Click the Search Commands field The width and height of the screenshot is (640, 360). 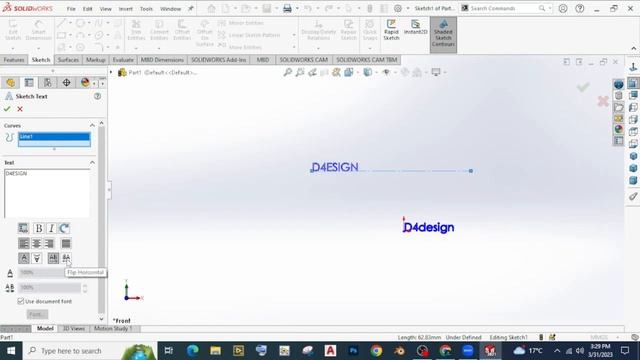[504, 8]
